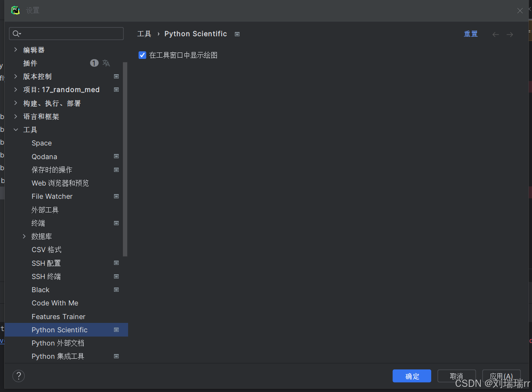Click the project-level icon beside 终端

pos(116,223)
